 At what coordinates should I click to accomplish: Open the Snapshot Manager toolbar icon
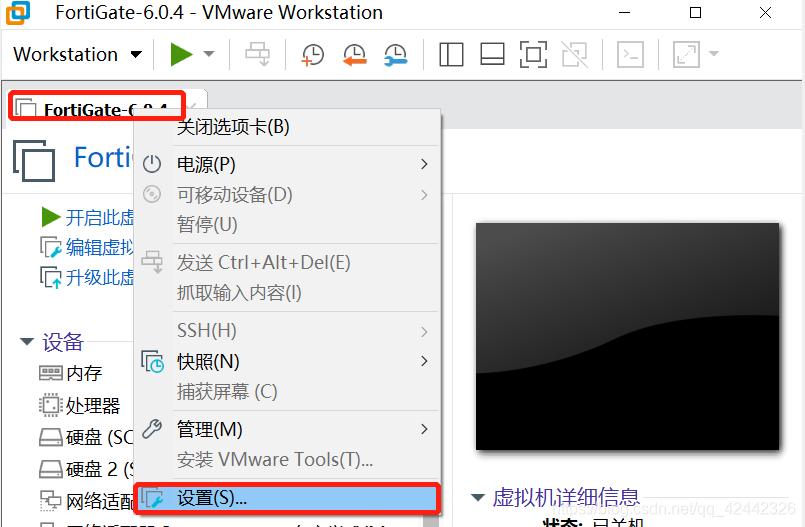point(395,54)
